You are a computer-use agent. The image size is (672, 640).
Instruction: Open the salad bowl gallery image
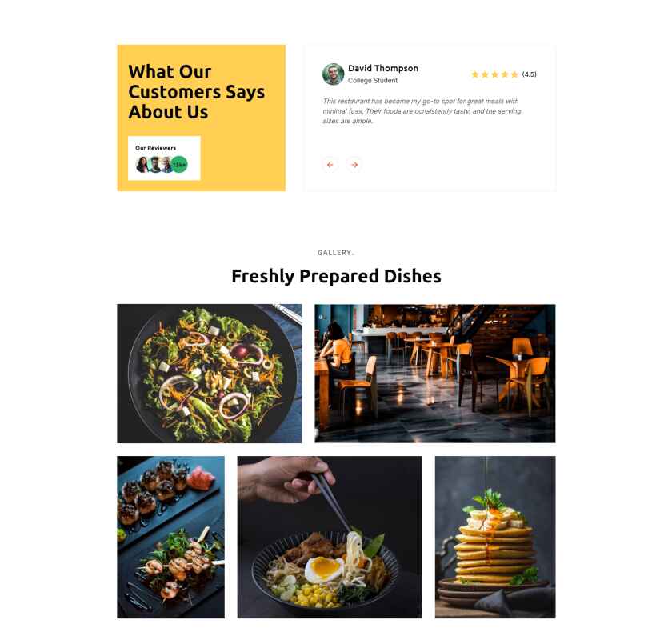coord(209,374)
